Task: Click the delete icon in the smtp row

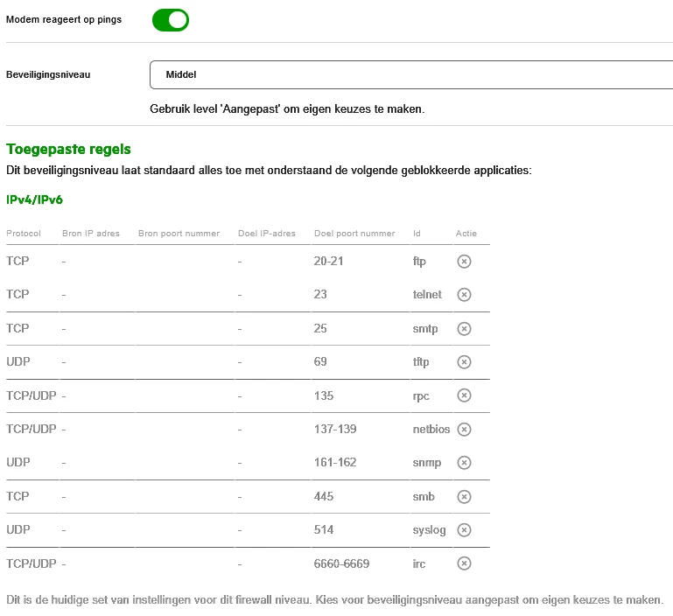Action: [x=465, y=328]
